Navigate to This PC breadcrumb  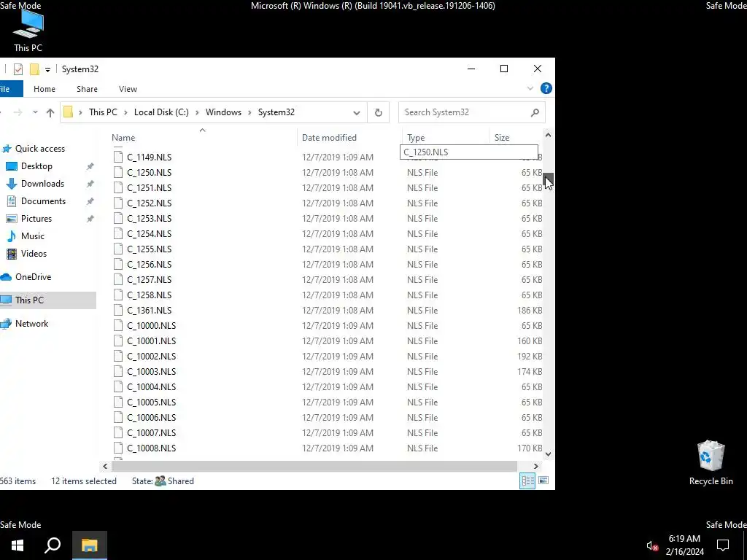coord(103,112)
